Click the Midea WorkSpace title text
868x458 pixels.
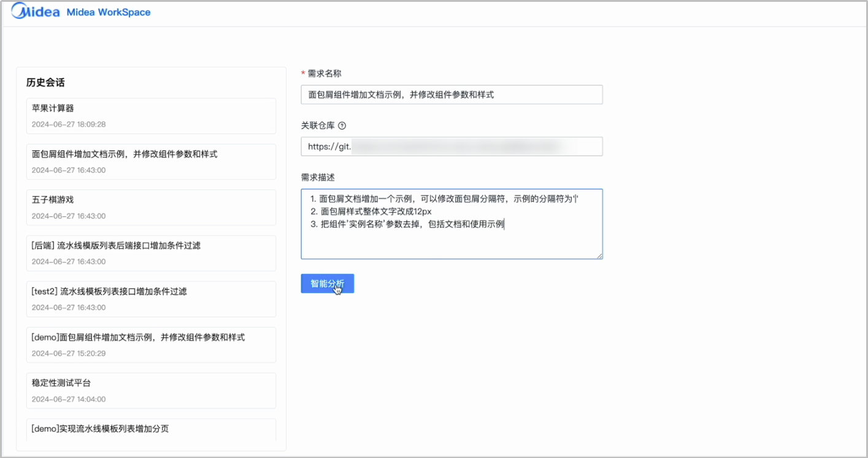coord(108,12)
